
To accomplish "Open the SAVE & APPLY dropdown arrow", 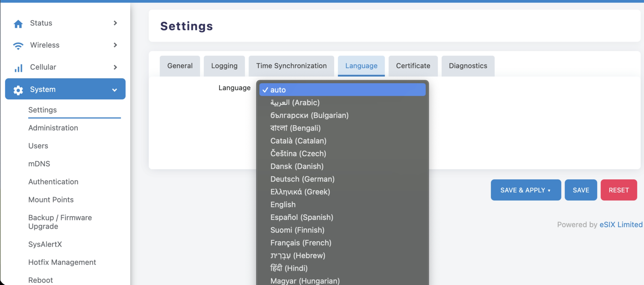I will (550, 190).
